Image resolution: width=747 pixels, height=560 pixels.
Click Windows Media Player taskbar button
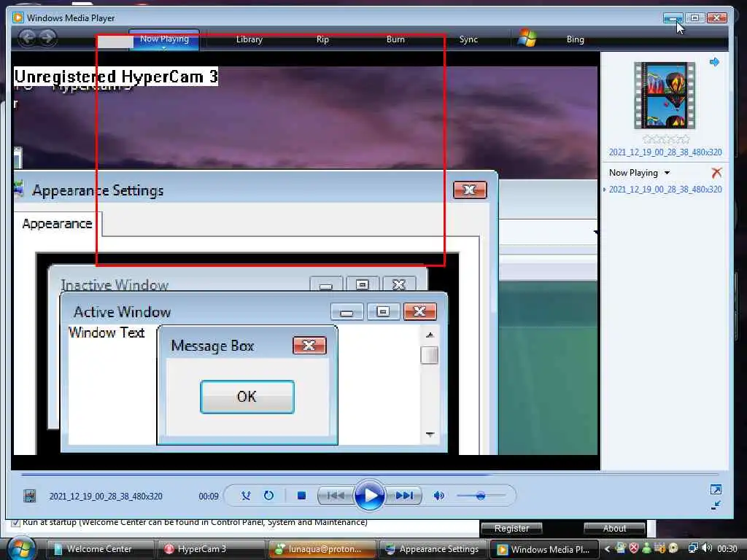coord(543,549)
